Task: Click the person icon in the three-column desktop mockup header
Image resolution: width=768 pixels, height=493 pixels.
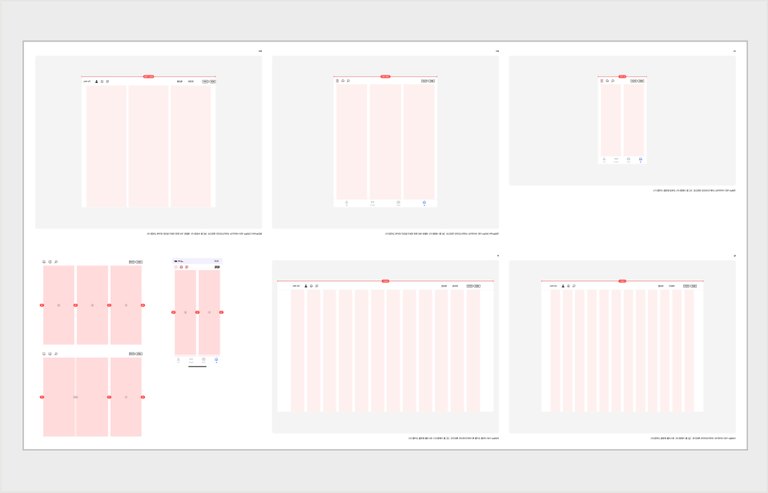Action: [x=96, y=81]
